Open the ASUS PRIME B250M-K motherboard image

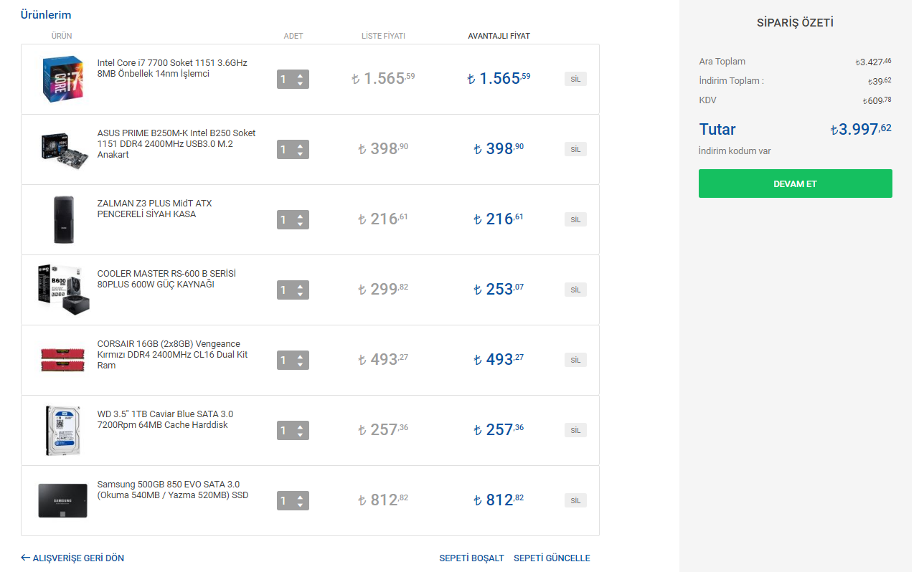[63, 149]
